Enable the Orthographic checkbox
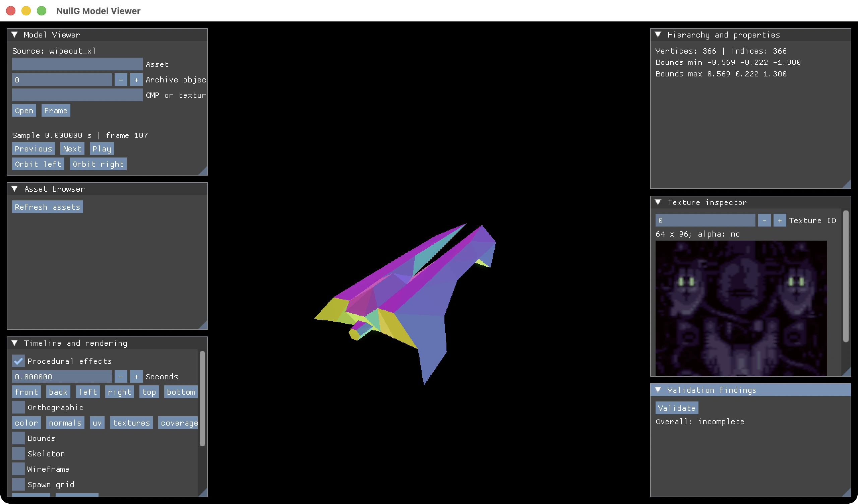The width and height of the screenshot is (858, 504). click(18, 407)
